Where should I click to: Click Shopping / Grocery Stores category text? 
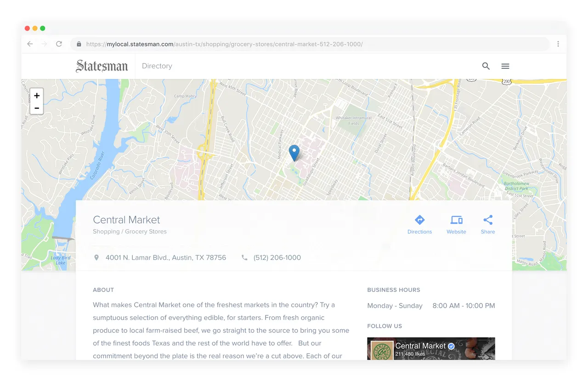pyautogui.click(x=130, y=231)
